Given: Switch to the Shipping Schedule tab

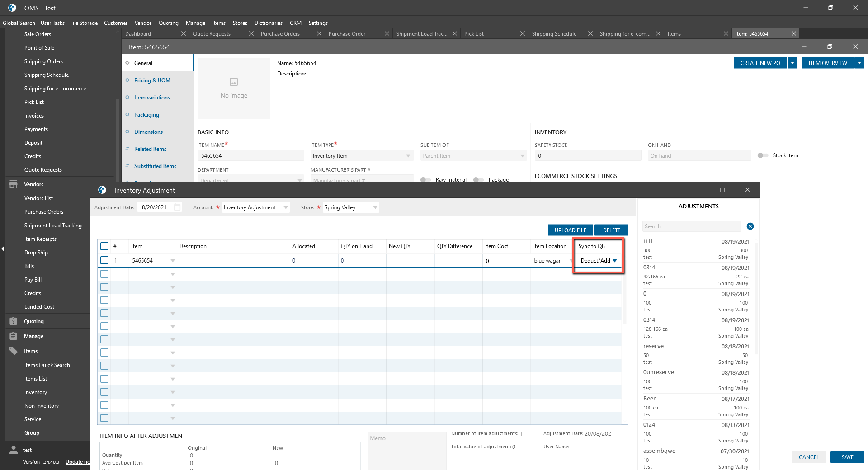Looking at the screenshot, I should coord(554,34).
